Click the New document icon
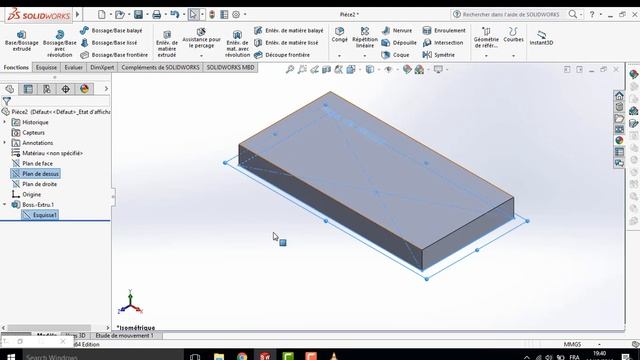 pos(102,15)
